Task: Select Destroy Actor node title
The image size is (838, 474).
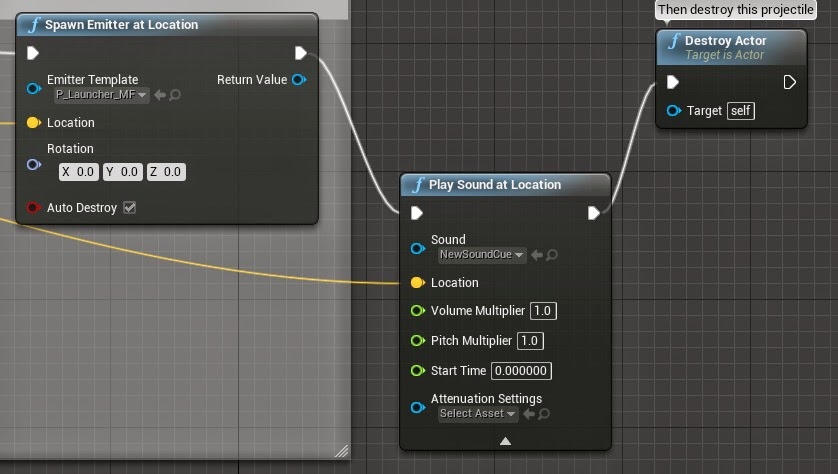Action: [x=726, y=41]
